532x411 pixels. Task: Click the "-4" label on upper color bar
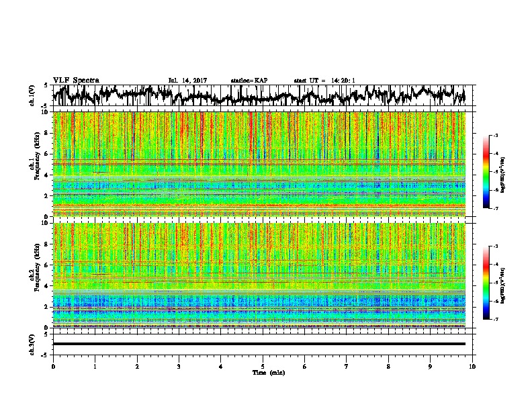495,154
